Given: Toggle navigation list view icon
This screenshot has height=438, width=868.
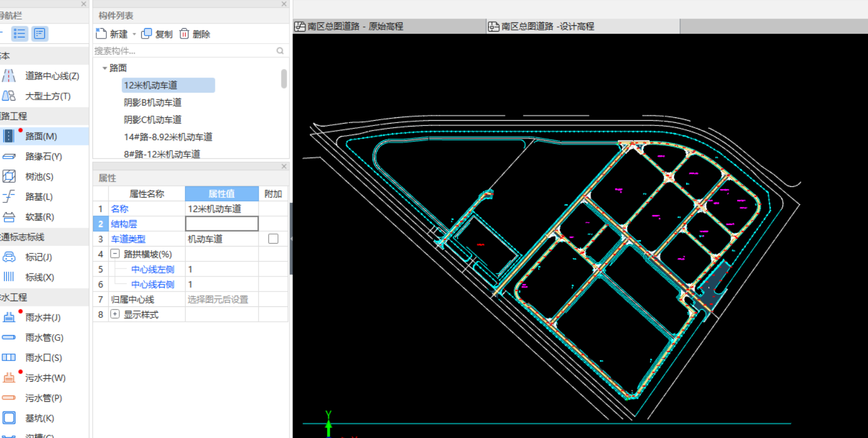Looking at the screenshot, I should tap(20, 34).
